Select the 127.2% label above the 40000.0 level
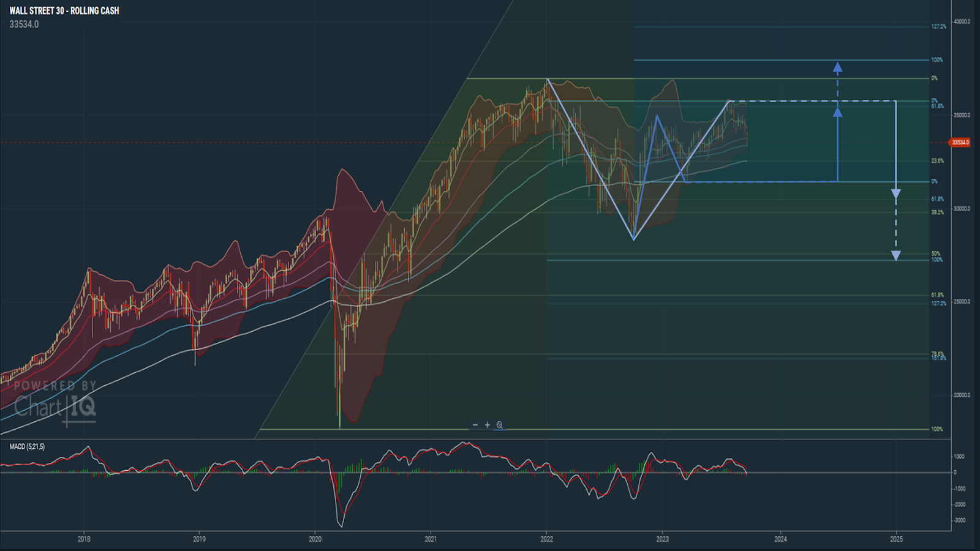 click(939, 27)
